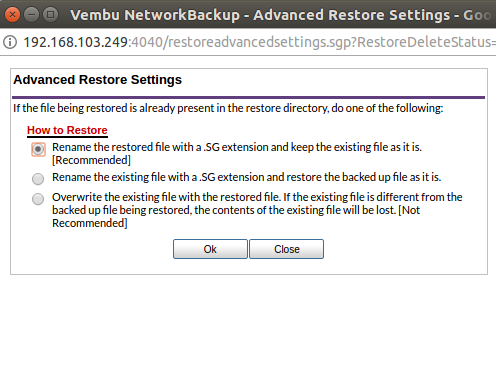Select the rename restored file radio option
This screenshot has width=496, height=383.
[38, 149]
